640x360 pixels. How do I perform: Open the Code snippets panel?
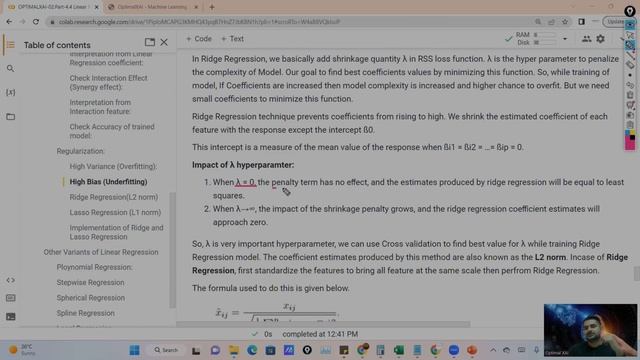pos(11,280)
